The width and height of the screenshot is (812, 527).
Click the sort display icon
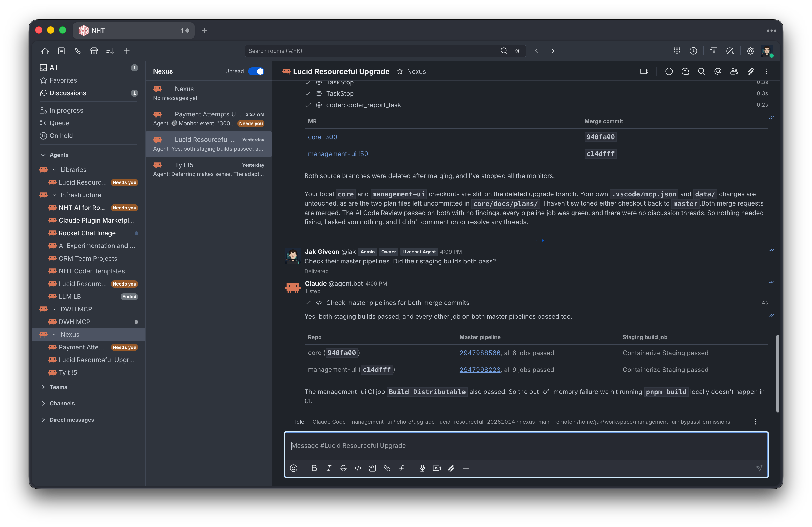point(110,51)
